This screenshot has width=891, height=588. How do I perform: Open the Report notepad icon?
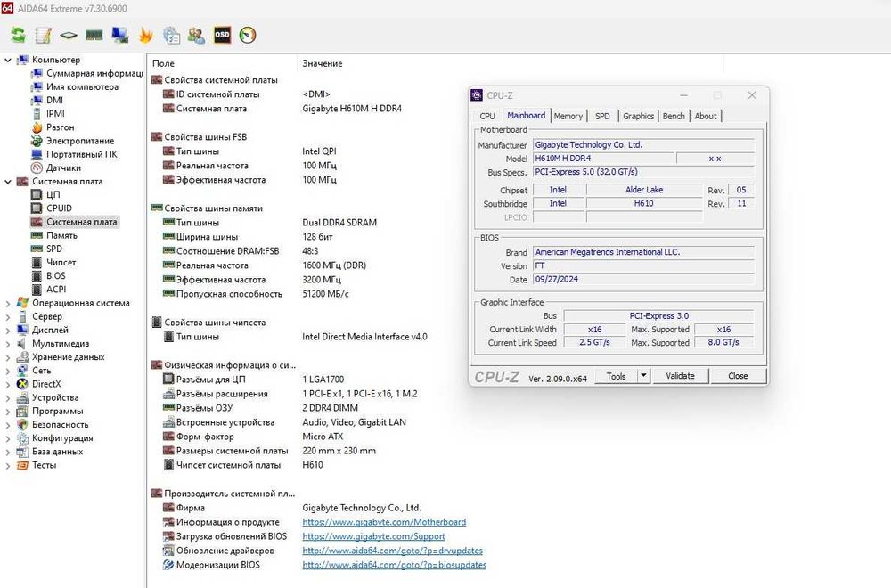tap(43, 36)
